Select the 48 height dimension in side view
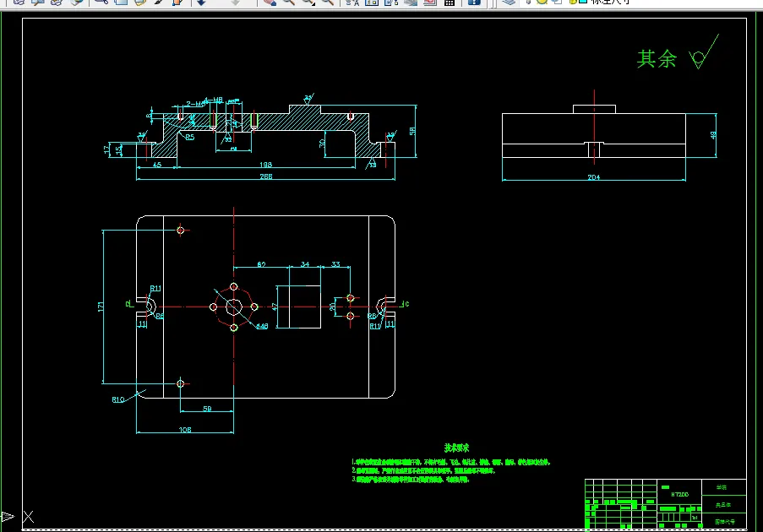The height and width of the screenshot is (532, 763). [713, 135]
